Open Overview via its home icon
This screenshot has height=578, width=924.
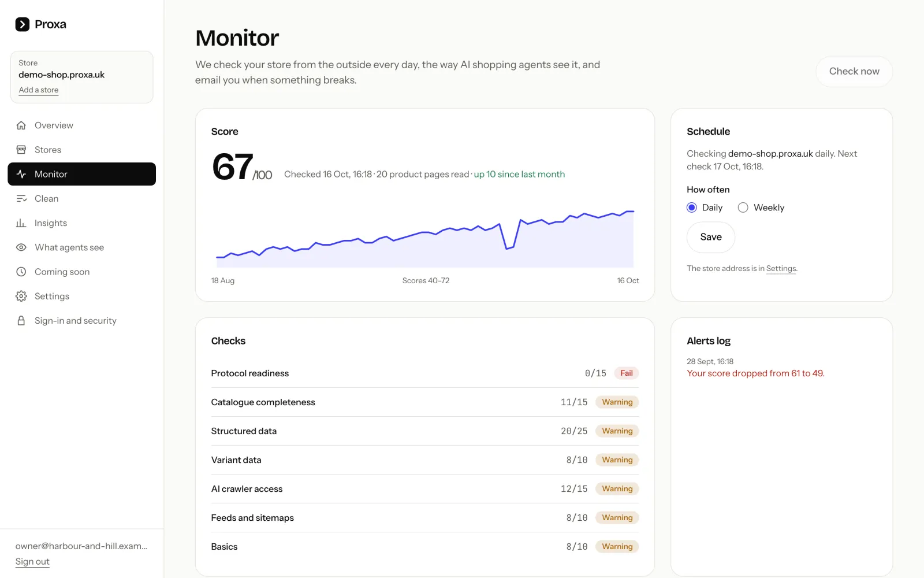(21, 125)
